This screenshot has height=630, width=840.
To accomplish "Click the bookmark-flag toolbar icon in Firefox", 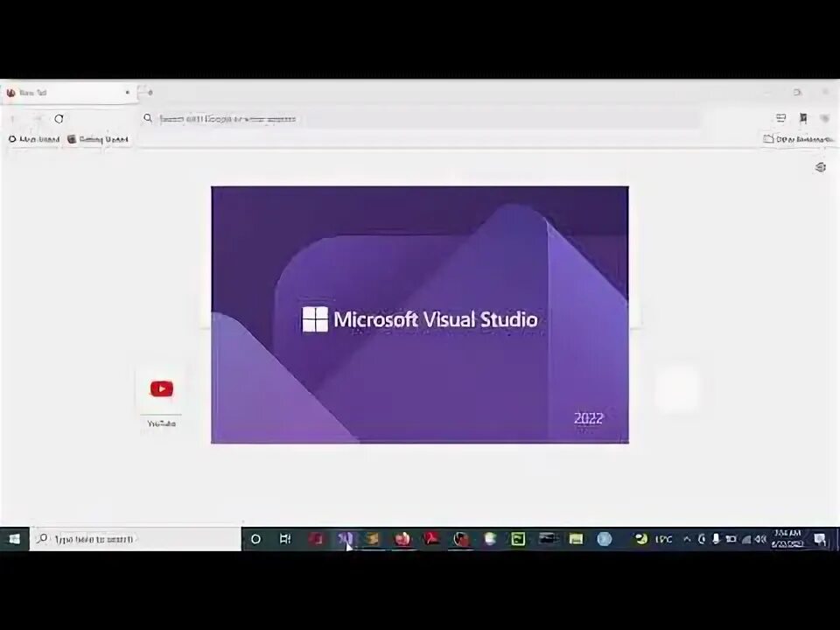I will pyautogui.click(x=803, y=118).
